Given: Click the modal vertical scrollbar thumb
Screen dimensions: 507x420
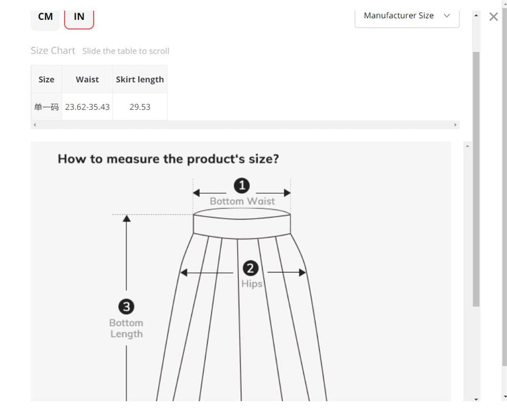Looking at the screenshot, I should pyautogui.click(x=476, y=179).
